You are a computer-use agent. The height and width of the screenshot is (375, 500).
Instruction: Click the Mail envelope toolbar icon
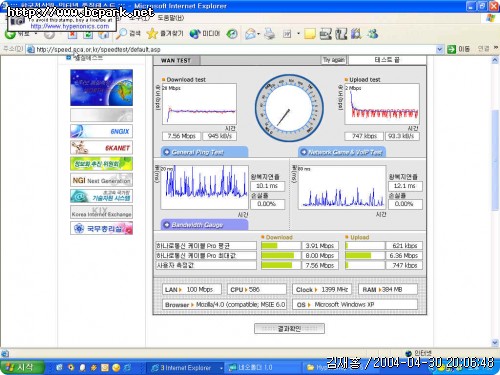click(250, 33)
